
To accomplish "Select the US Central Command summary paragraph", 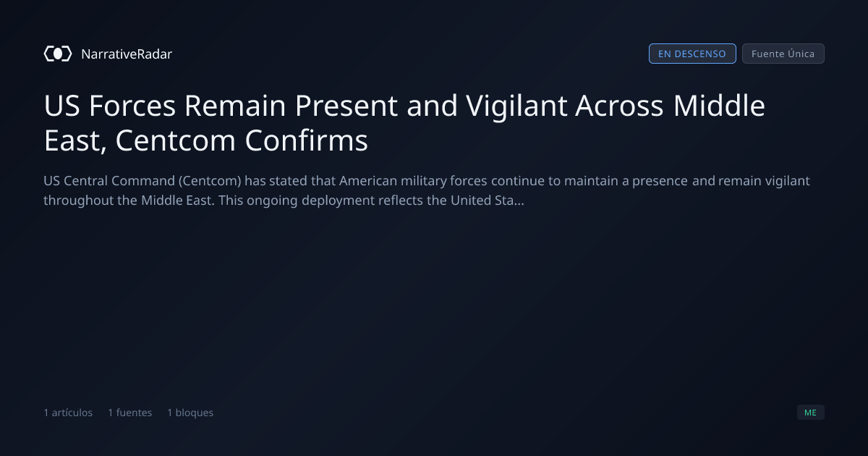I will click(427, 190).
